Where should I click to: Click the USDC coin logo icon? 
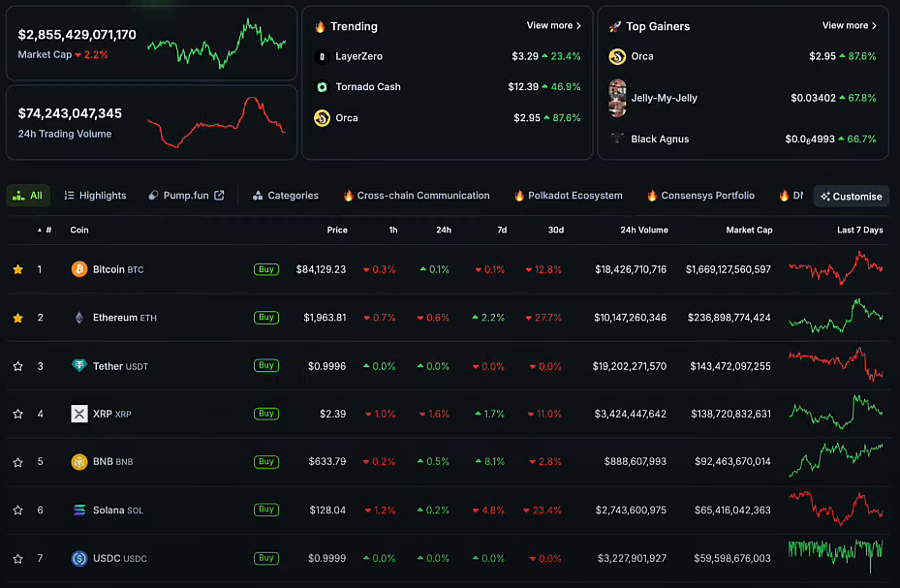[79, 559]
